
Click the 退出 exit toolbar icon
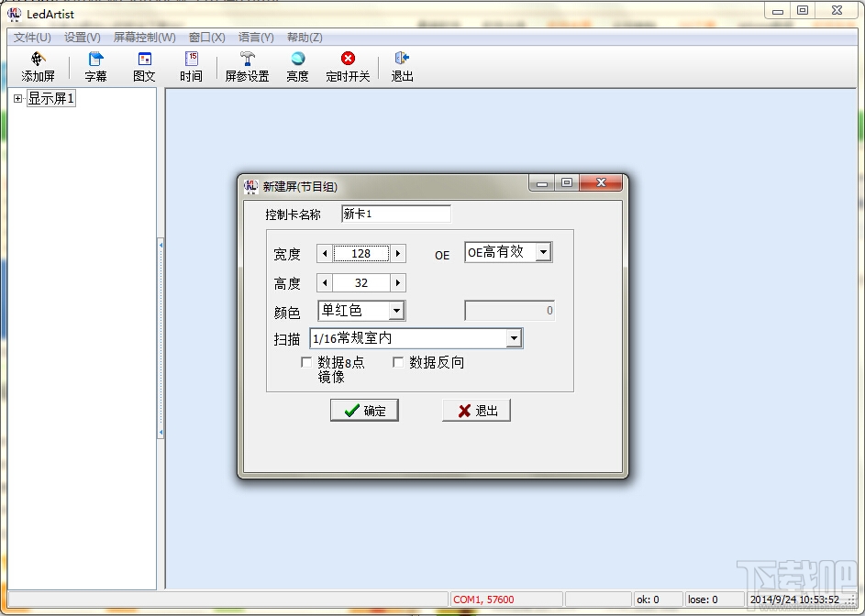(x=402, y=67)
